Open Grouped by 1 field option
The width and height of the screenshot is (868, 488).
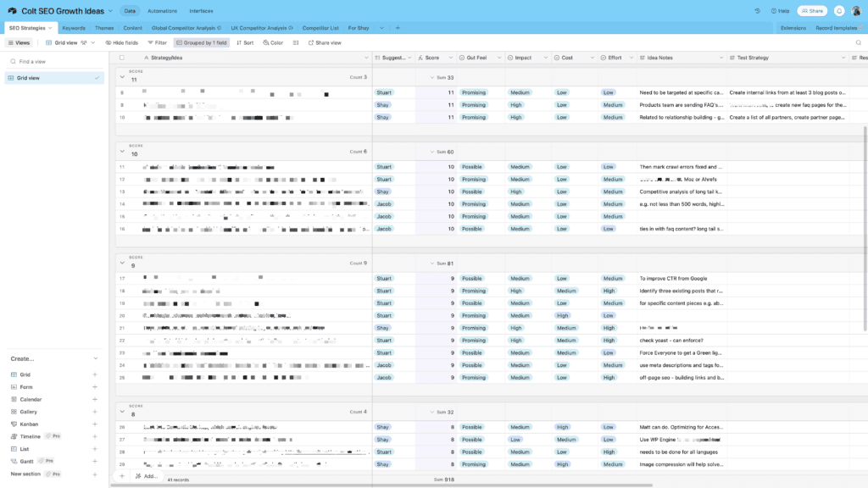[x=202, y=42]
